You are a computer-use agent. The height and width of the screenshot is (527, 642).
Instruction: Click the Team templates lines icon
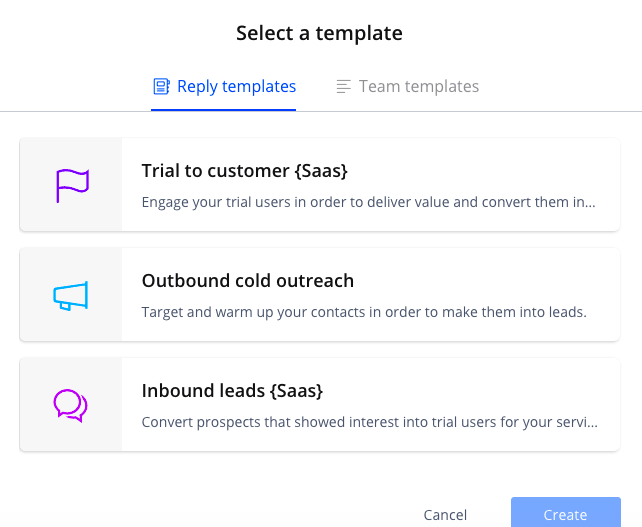point(344,86)
